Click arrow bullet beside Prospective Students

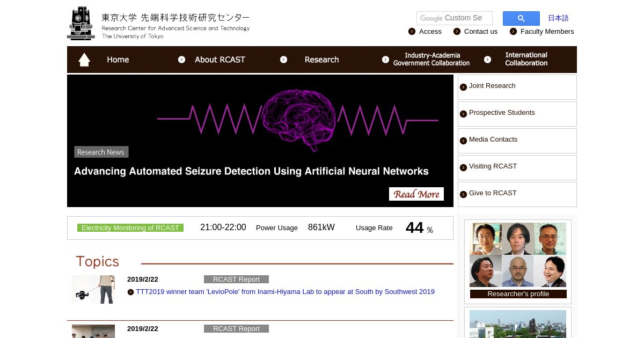point(464,114)
